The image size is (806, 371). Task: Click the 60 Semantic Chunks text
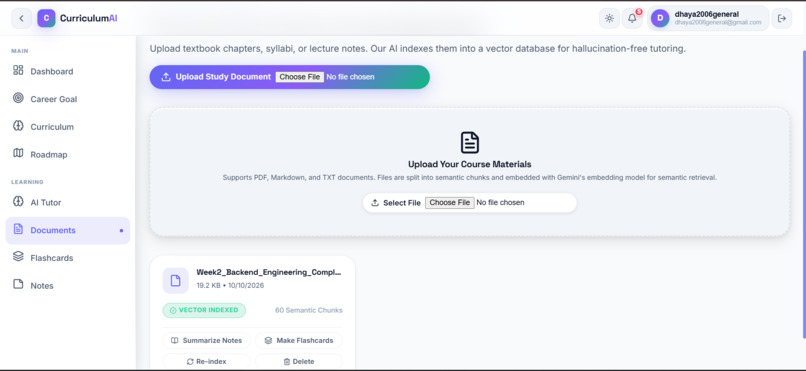(x=308, y=310)
